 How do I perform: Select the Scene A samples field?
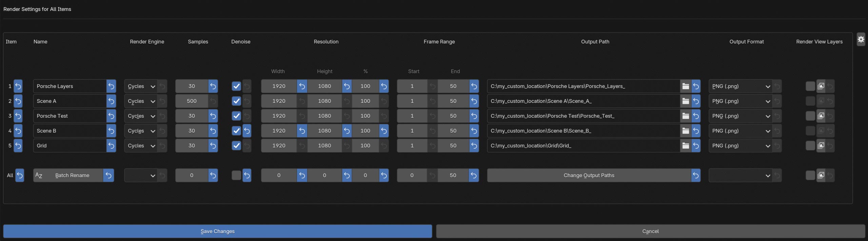click(192, 101)
